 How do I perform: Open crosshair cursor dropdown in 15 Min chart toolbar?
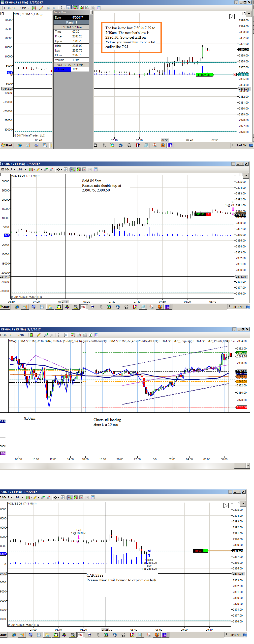point(60,335)
